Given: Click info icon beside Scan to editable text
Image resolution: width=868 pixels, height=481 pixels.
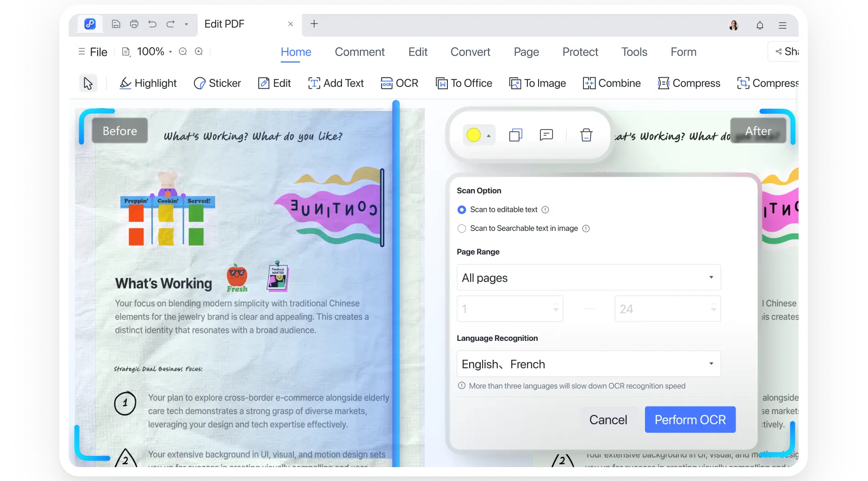Looking at the screenshot, I should [x=545, y=210].
